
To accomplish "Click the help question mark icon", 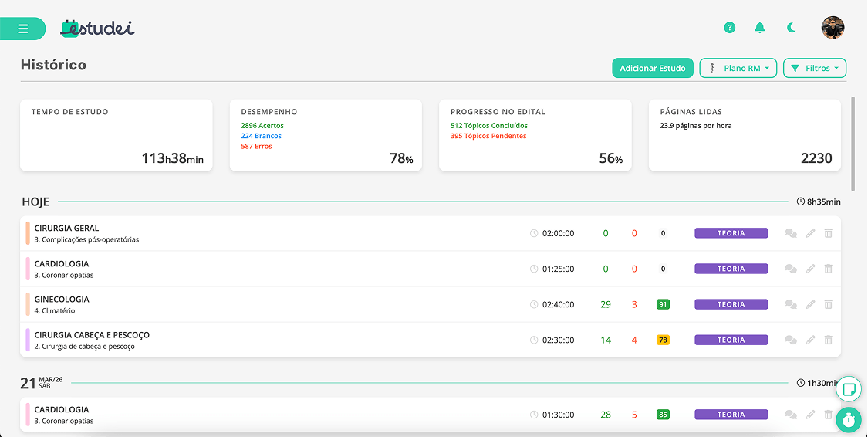I will click(729, 28).
